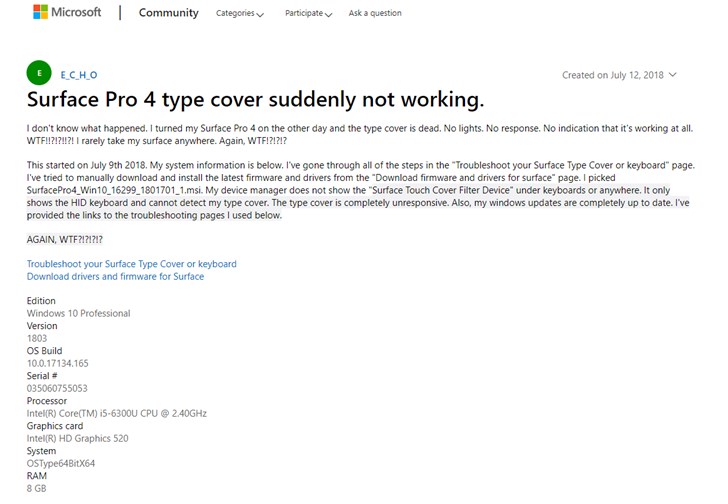Click the Serial # label
The height and width of the screenshot is (504, 728).
(42, 376)
